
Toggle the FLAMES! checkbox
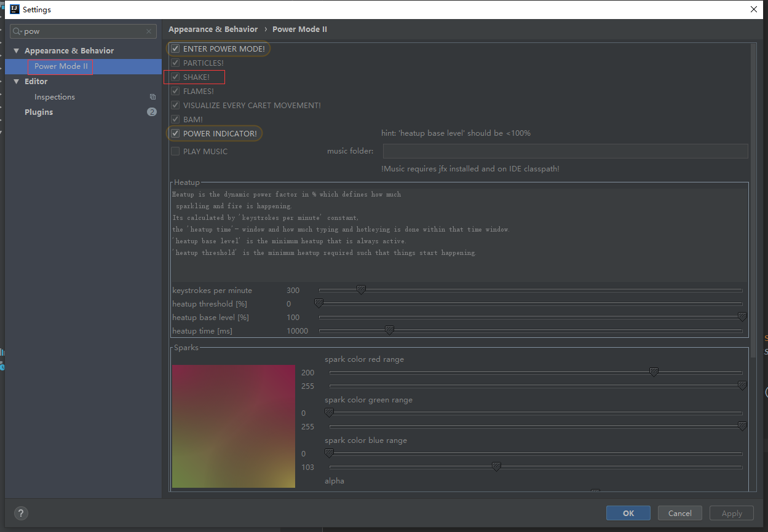click(x=175, y=90)
